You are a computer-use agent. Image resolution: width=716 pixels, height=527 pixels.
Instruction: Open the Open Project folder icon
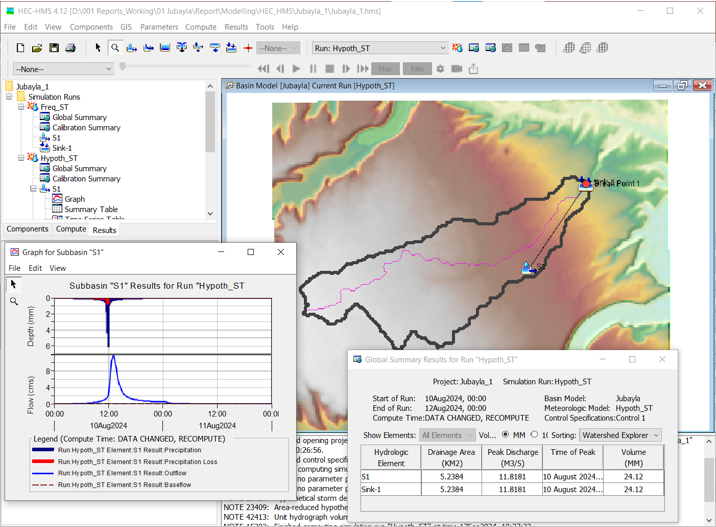click(37, 48)
